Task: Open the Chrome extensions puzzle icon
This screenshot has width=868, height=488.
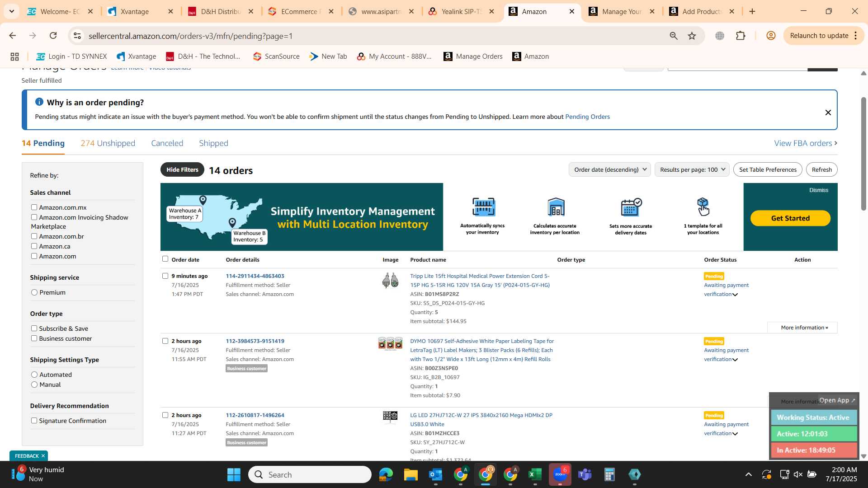Action: pos(741,36)
